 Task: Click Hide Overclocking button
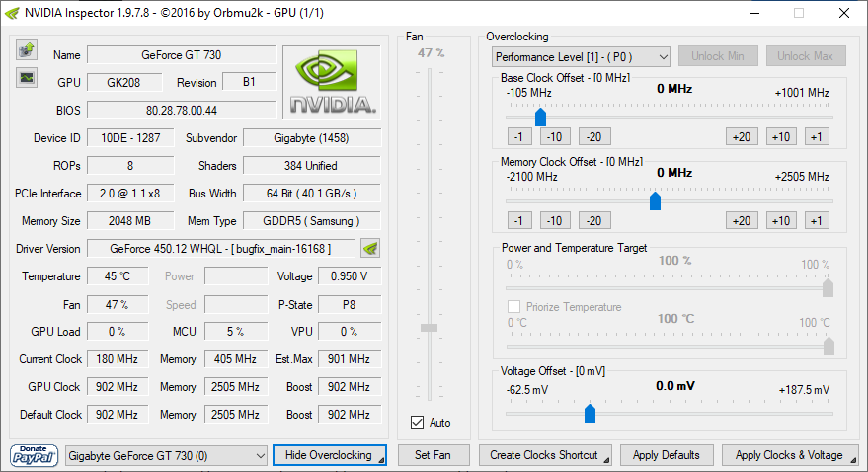coord(330,455)
